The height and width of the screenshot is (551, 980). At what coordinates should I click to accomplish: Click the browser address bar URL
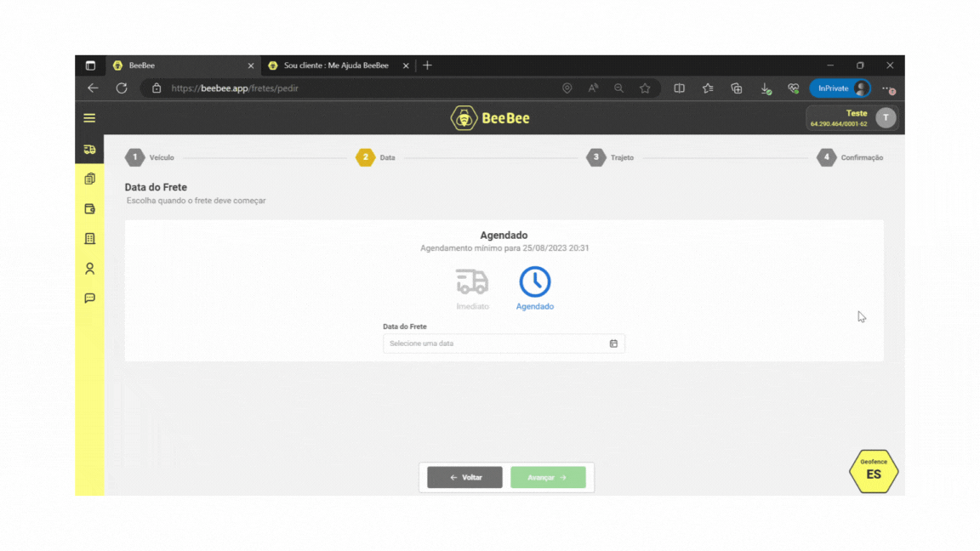click(235, 88)
